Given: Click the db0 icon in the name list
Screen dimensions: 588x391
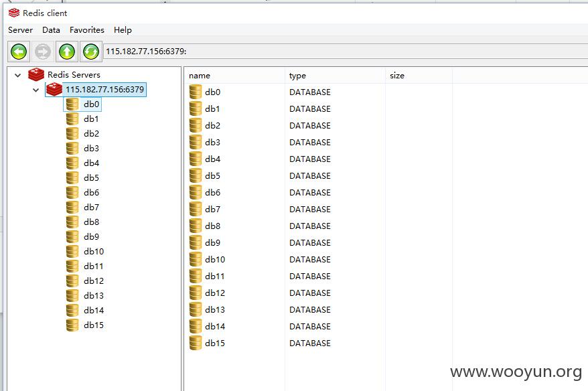Looking at the screenshot, I should point(196,92).
